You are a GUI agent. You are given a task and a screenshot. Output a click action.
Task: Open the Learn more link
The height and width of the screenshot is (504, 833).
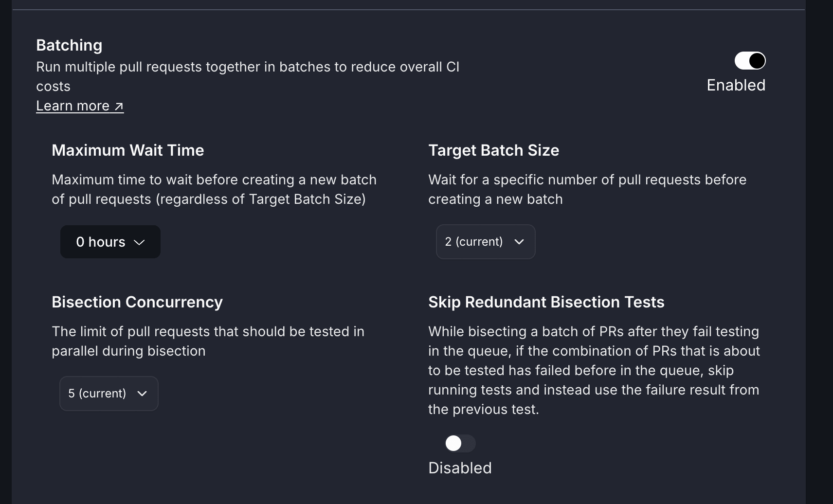pyautogui.click(x=73, y=106)
